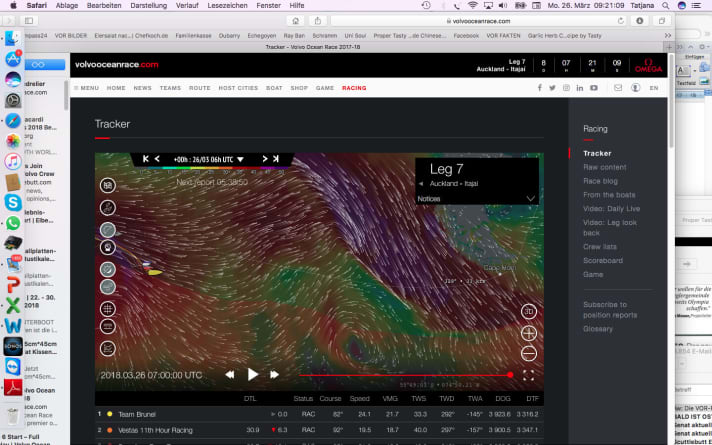Open the Twitter icon in the site header
Screen dimensions: 712x445
(552, 88)
